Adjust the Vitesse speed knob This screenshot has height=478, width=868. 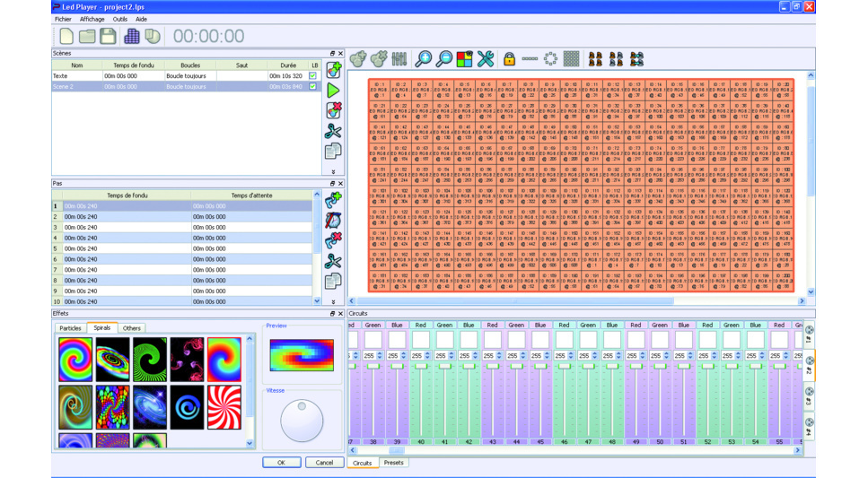[x=302, y=421]
